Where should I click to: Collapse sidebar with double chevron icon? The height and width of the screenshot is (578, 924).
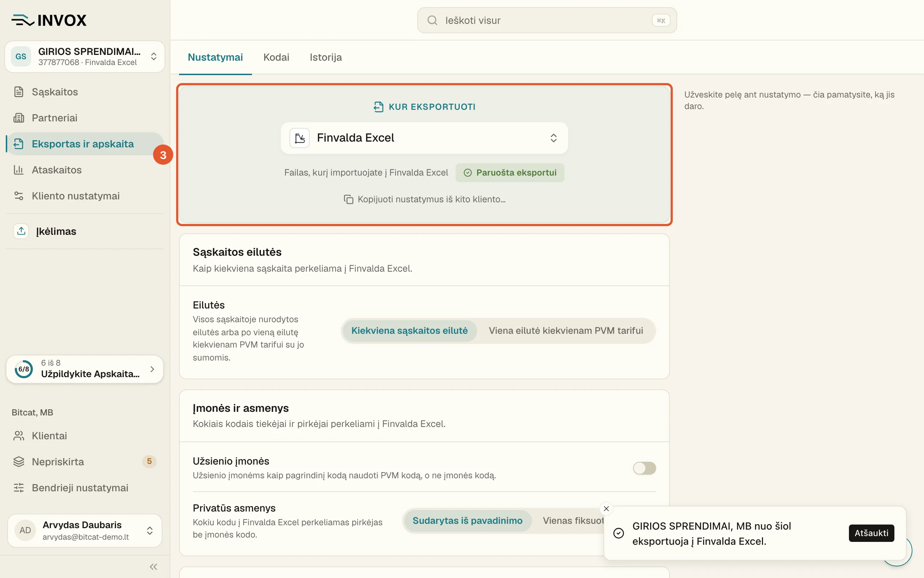(x=153, y=566)
